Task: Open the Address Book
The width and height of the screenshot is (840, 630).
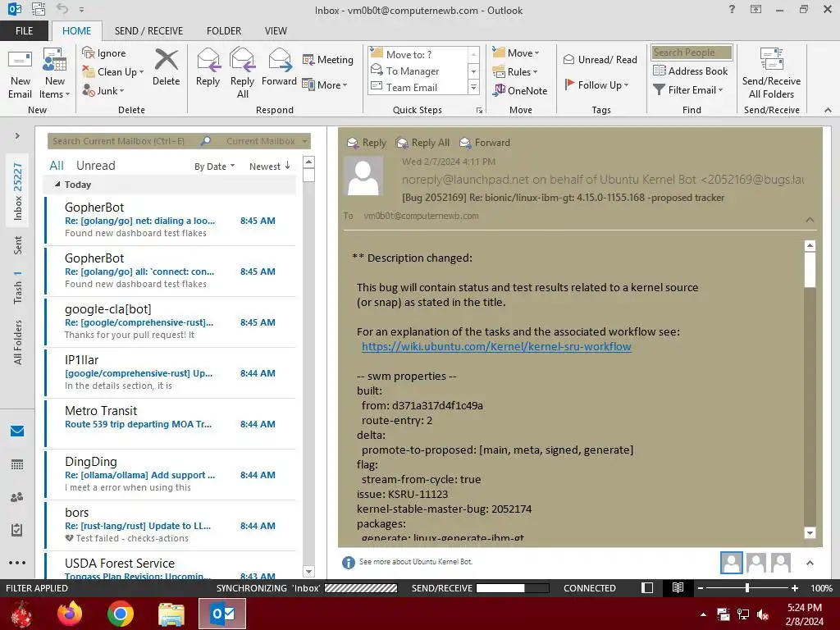Action: coord(691,71)
